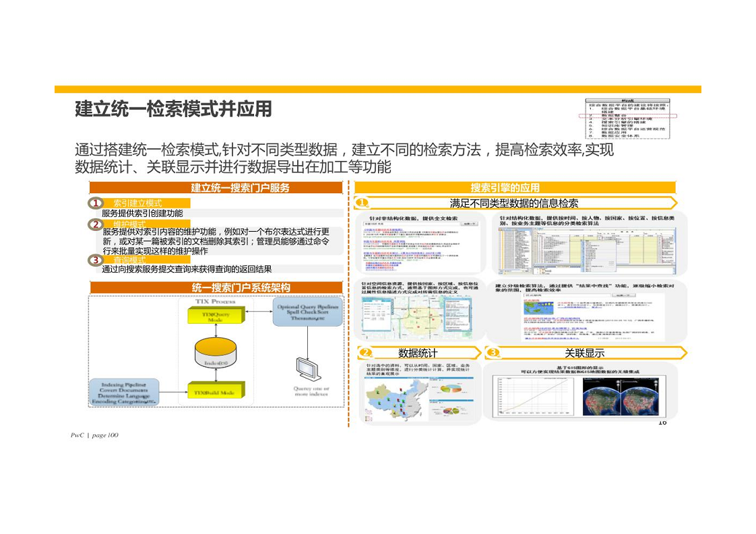Open the China map with flags
Image resolution: width=756 pixels, height=534 pixels.
pos(397,398)
